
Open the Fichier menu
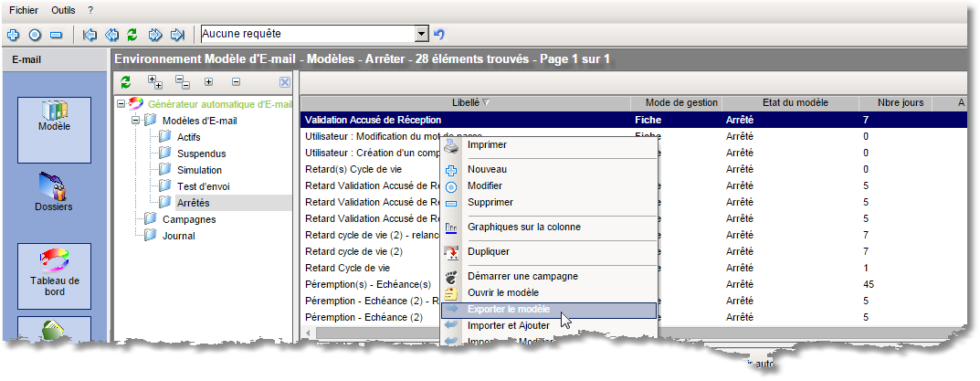coord(24,11)
